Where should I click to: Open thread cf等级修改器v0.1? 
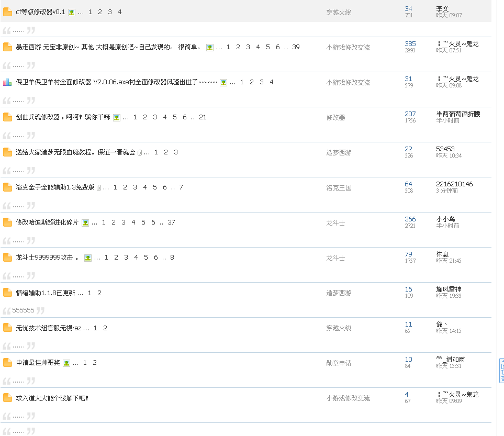(40, 12)
